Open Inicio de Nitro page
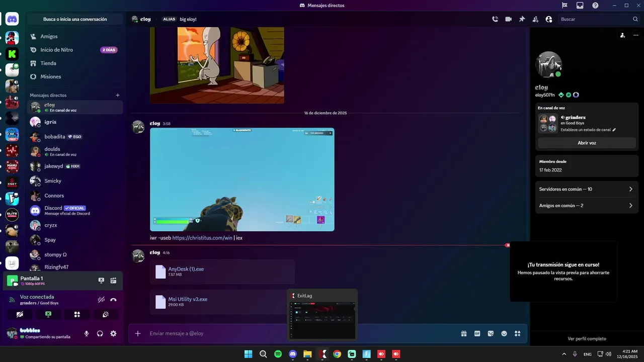This screenshot has height=362, width=644. (x=74, y=50)
